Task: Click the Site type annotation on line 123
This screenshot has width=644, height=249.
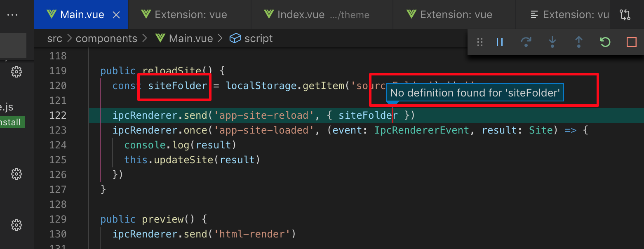Action: [541, 130]
